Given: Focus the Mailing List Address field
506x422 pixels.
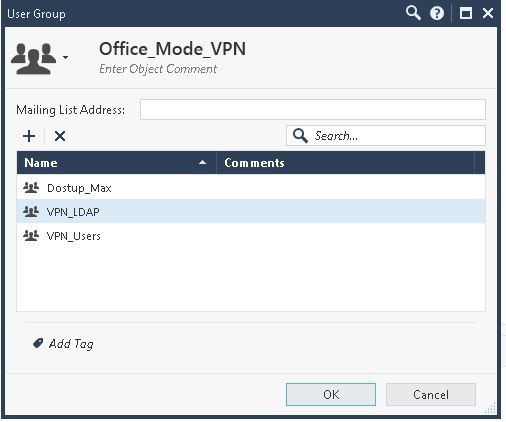Looking at the screenshot, I should tap(313, 109).
